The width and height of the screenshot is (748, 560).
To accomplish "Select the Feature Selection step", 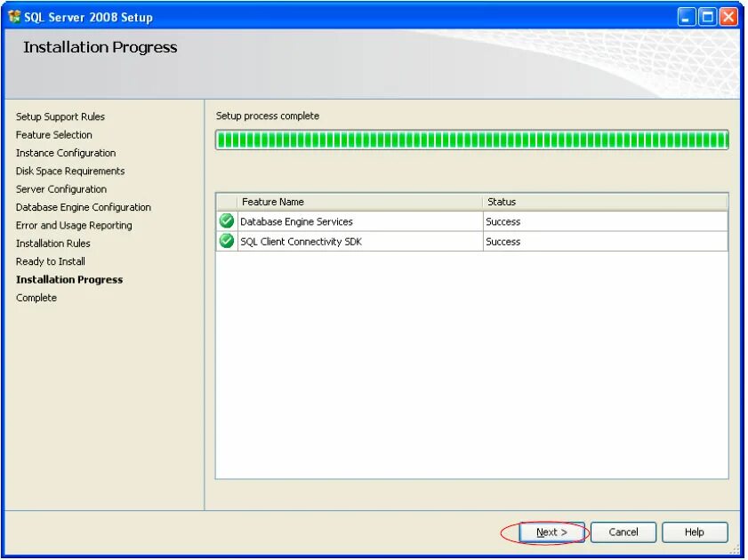I will click(x=54, y=135).
